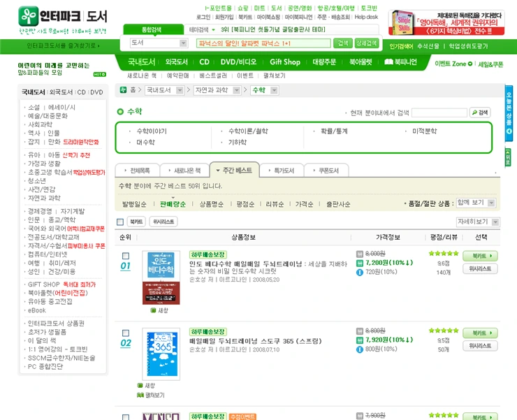Check the box for rank 02 book
517x420 pixels.
click(126, 333)
